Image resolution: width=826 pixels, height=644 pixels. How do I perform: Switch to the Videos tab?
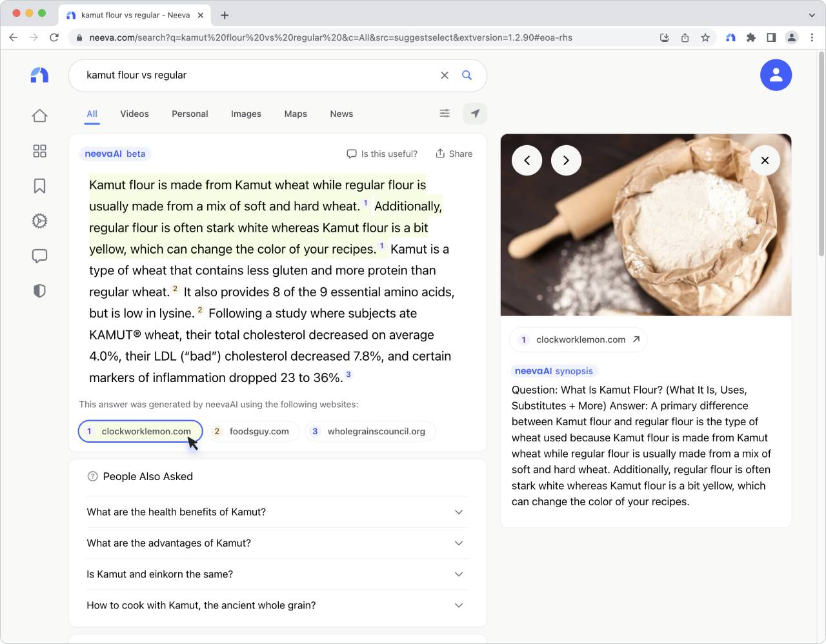pos(134,114)
